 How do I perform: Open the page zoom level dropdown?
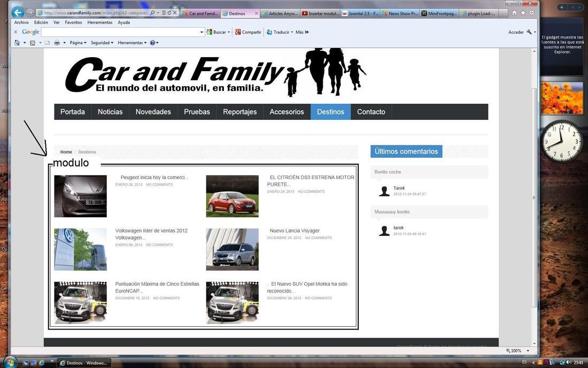pyautogui.click(x=528, y=351)
